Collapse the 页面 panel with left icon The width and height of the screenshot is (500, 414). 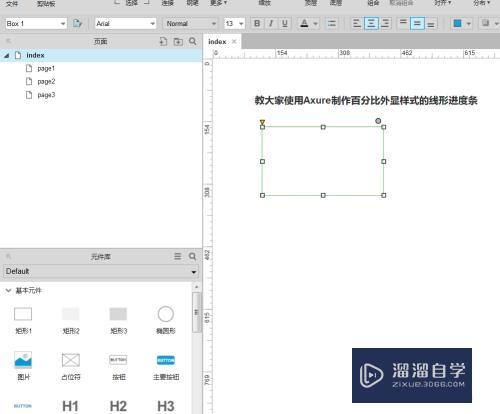pos(9,41)
